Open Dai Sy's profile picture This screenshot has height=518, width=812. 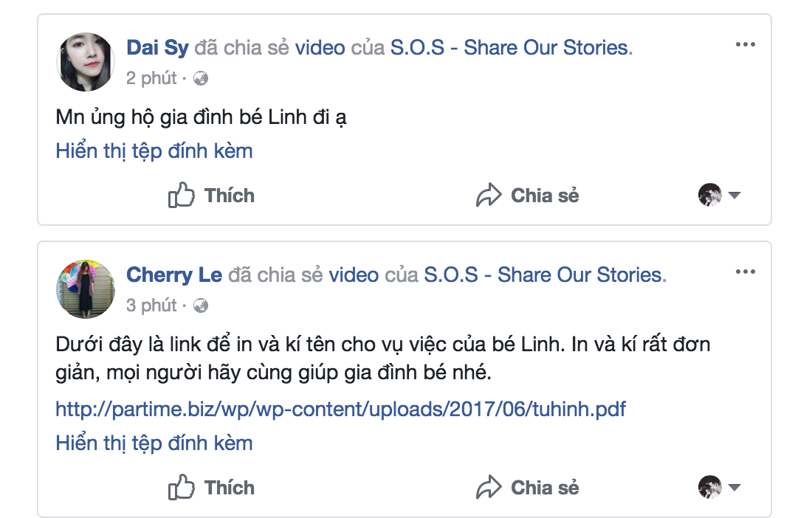(86, 62)
